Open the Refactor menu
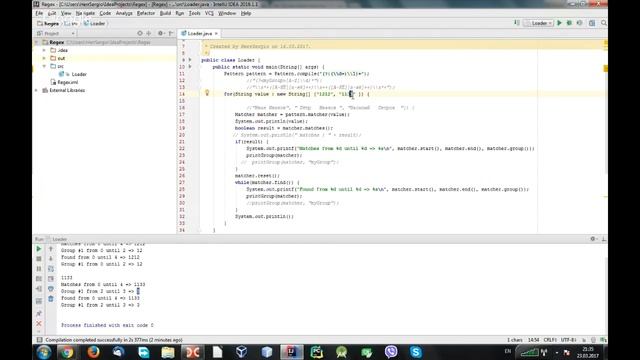The width and height of the screenshot is (640, 360). [x=146, y=13]
